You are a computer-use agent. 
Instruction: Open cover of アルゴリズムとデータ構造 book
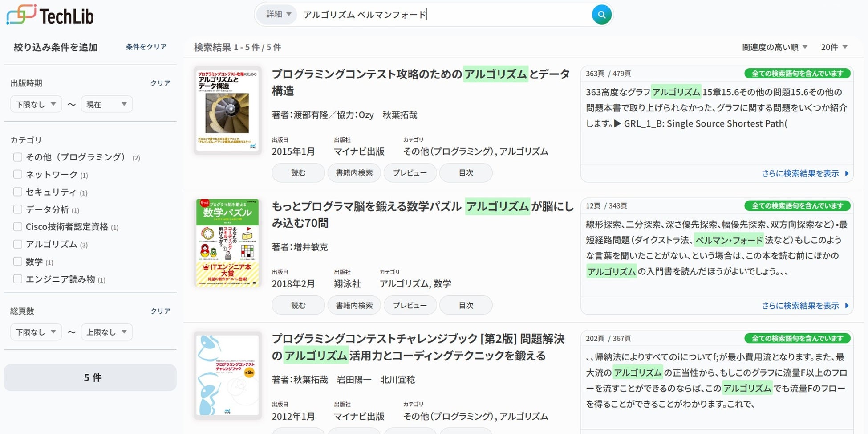[227, 110]
